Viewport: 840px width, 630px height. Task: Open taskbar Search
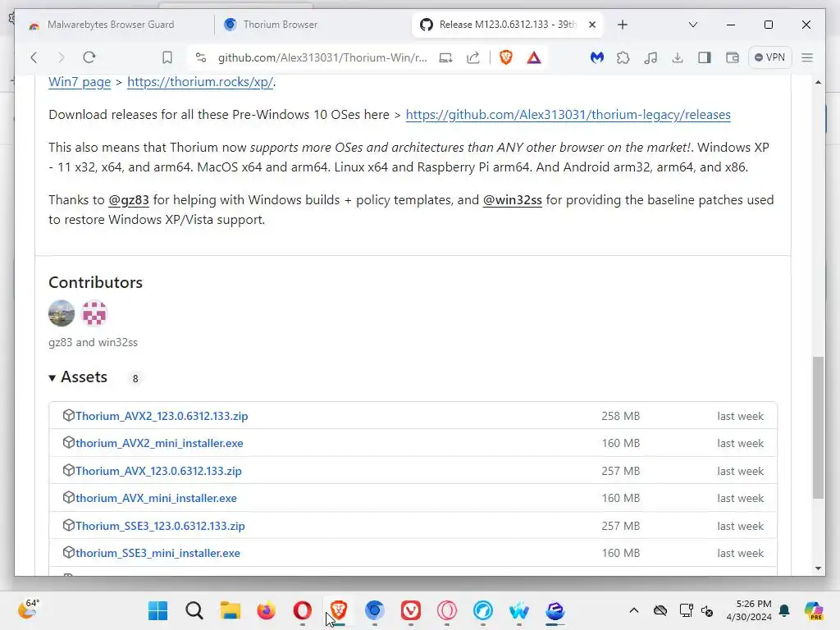194,610
